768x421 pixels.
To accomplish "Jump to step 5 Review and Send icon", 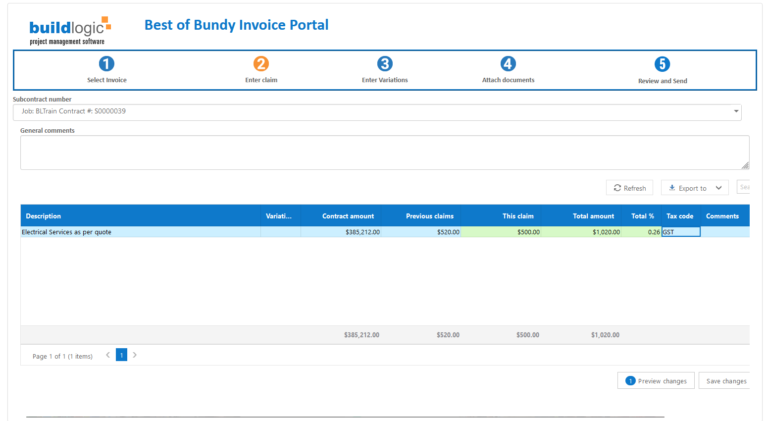I will click(x=662, y=64).
